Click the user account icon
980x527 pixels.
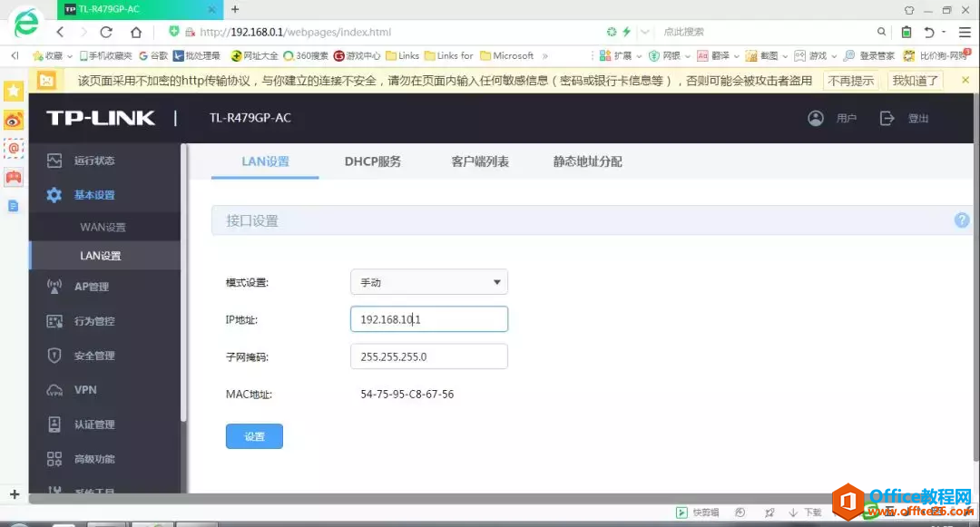(x=816, y=118)
